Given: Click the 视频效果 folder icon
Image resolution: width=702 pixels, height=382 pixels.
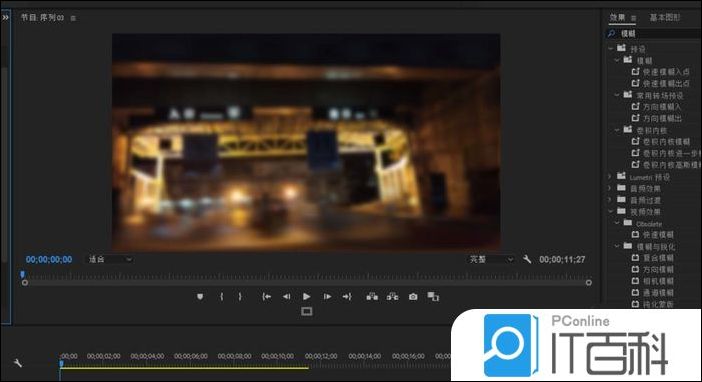Looking at the screenshot, I should 621,211.
